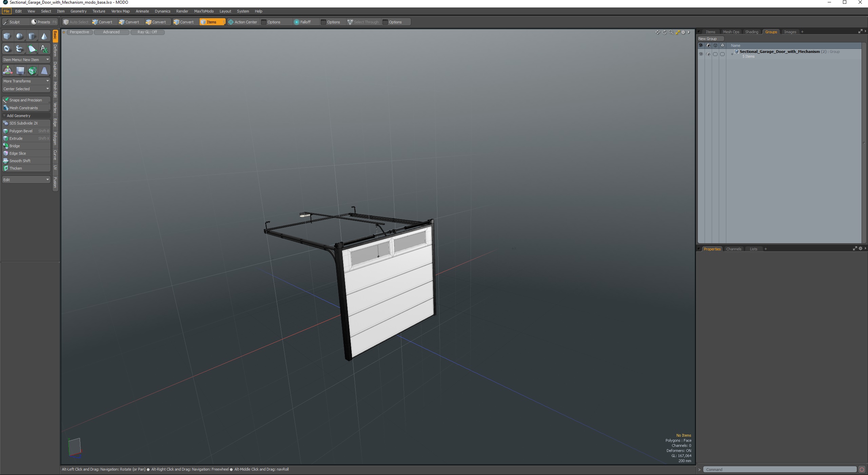Activate the lattice grid deform icon
The height and width of the screenshot is (475, 868).
click(20, 71)
